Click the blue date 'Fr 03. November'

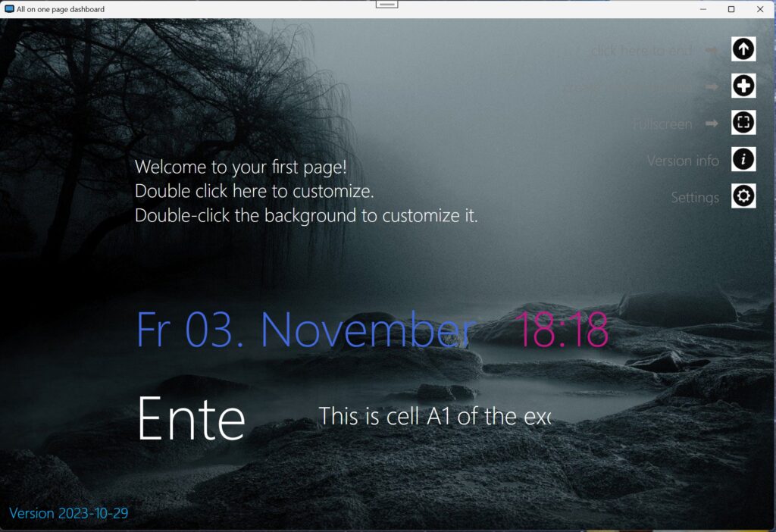(306, 330)
